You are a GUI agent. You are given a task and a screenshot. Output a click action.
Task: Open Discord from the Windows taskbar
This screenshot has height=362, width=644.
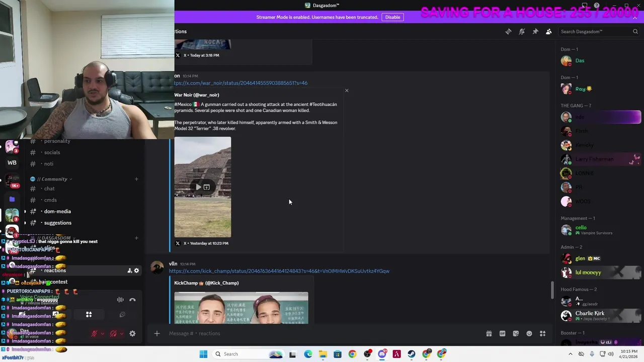[382, 354]
